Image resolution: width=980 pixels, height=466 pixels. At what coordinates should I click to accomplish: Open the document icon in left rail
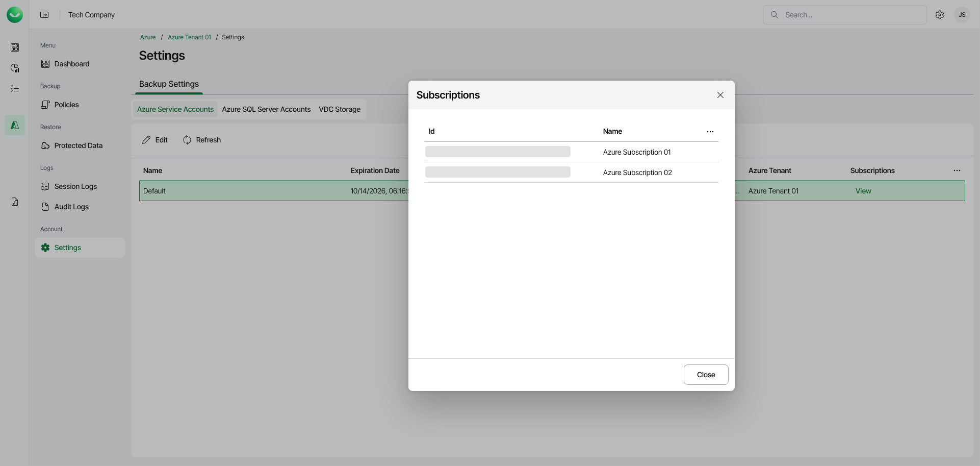pyautogui.click(x=15, y=202)
